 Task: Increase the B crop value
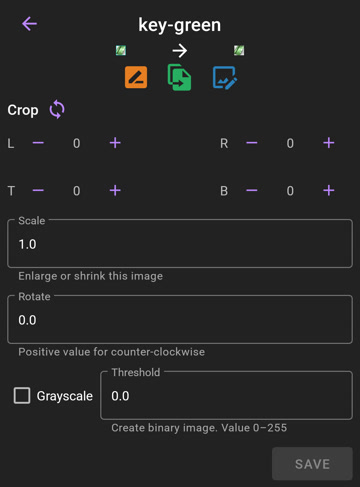click(x=329, y=191)
